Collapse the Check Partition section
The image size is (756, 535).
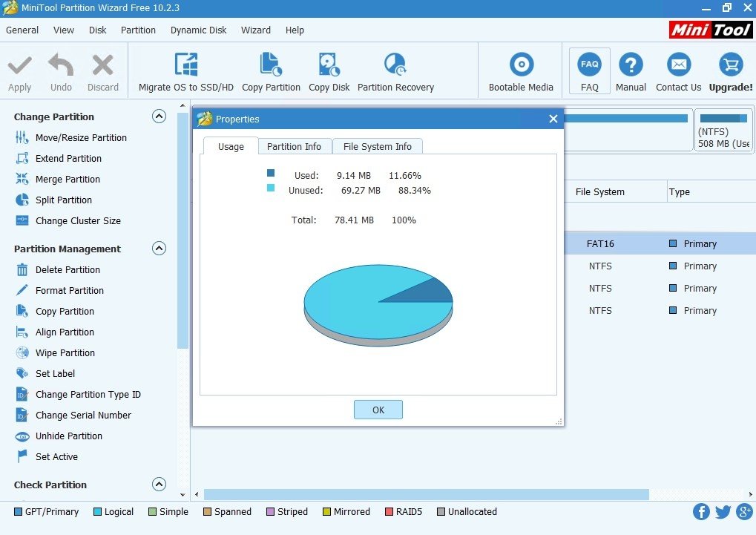(x=159, y=485)
